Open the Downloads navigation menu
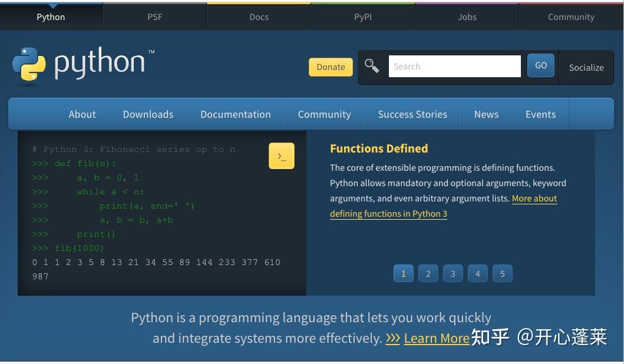 pos(148,114)
